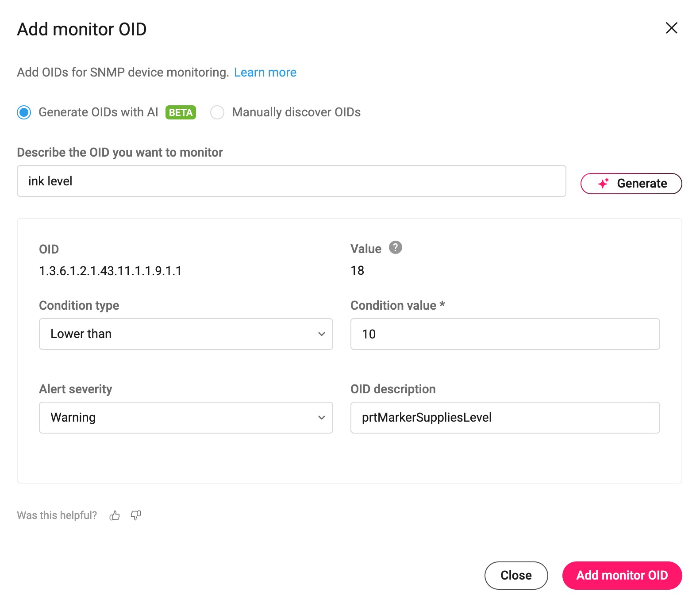Click the 'Add monitor OID' dialog title

tap(81, 29)
